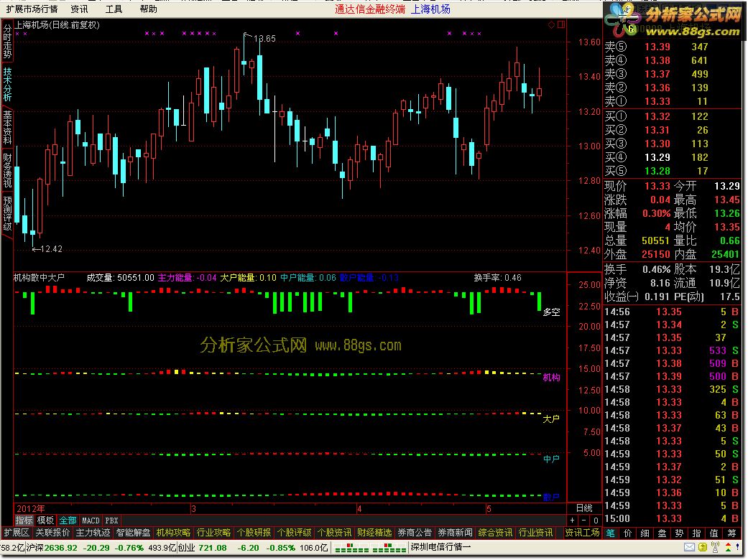Select the 盘 tab in quote panel
748x560 pixels.
coord(662,533)
